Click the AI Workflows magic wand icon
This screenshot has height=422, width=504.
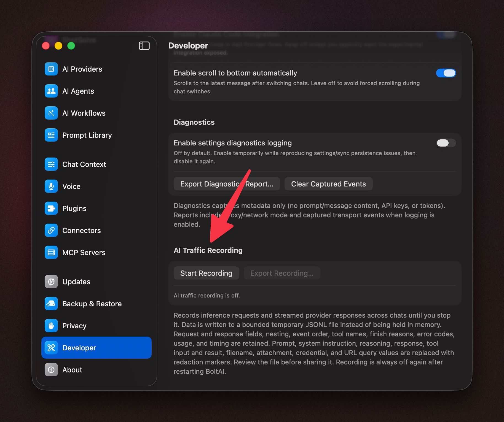(51, 113)
